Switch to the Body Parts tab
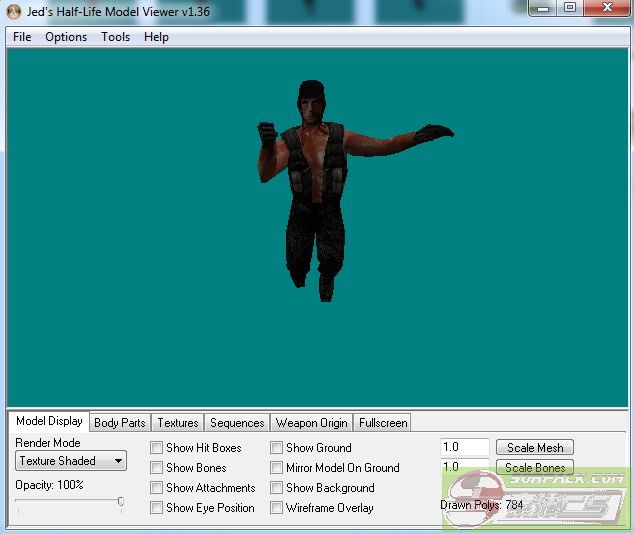634x534 pixels. (119, 423)
